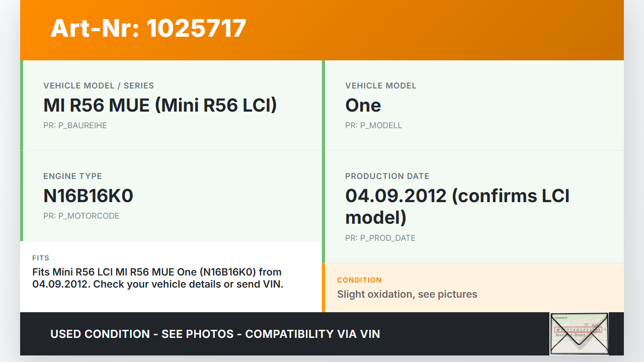Click the Art-Nr: 1025717 heading
Image resolution: width=644 pixels, height=362 pixels.
[x=148, y=28]
